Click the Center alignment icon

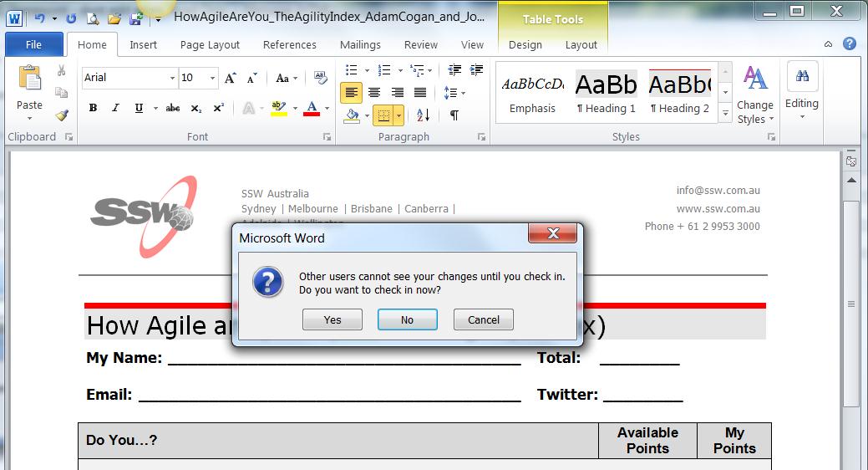tap(374, 93)
